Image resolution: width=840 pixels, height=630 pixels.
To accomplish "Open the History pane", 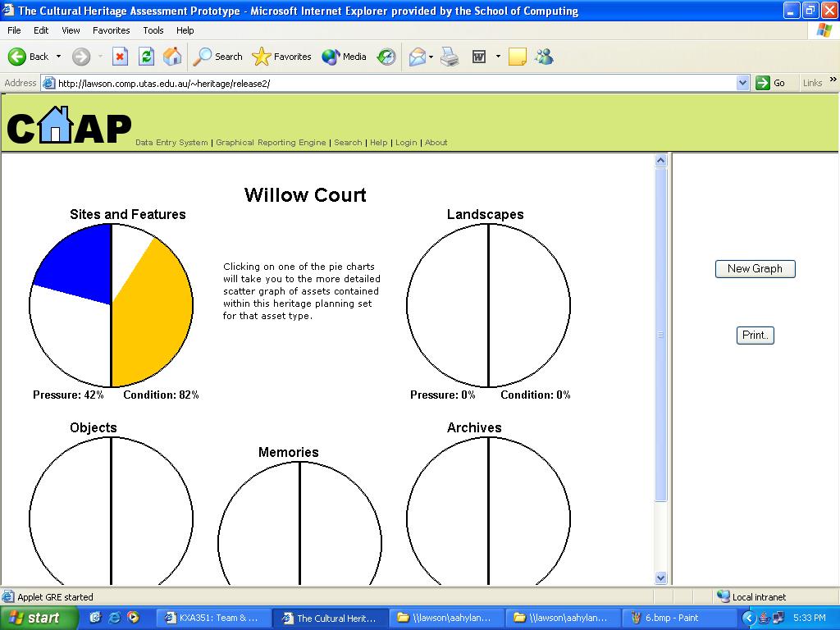I will click(386, 57).
